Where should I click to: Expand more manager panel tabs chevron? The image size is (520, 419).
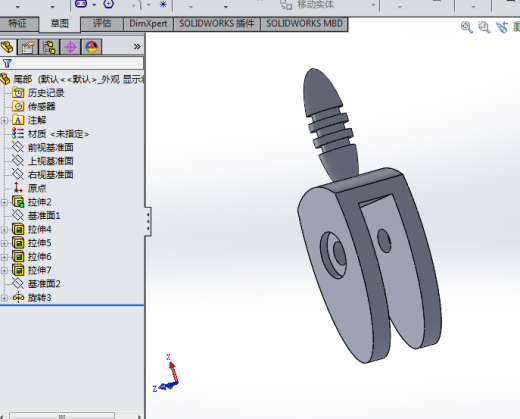(137, 47)
